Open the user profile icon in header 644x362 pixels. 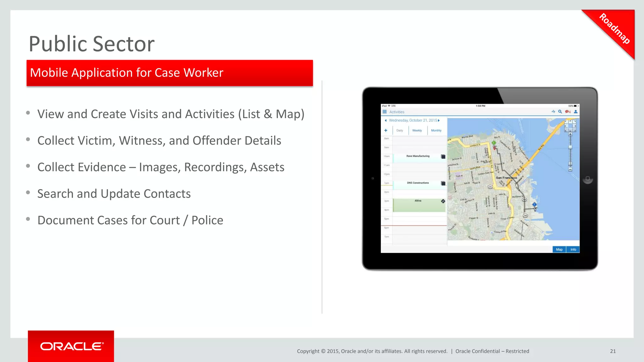click(x=576, y=112)
